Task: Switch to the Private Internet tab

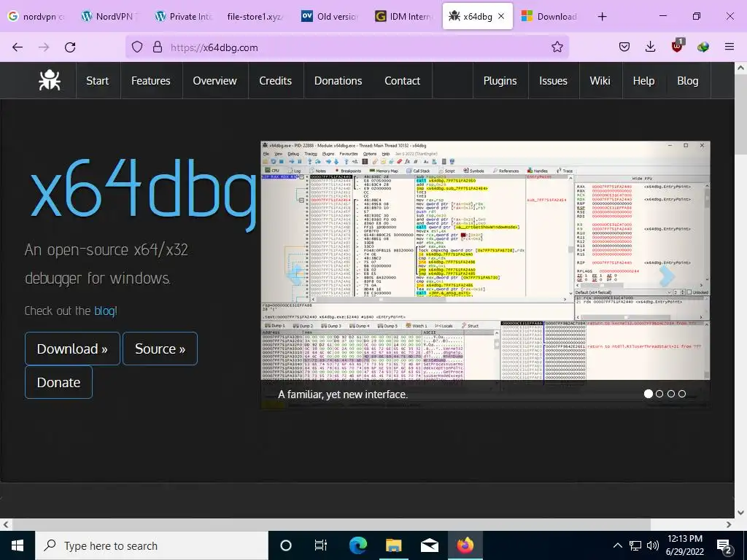Action: pyautogui.click(x=183, y=16)
